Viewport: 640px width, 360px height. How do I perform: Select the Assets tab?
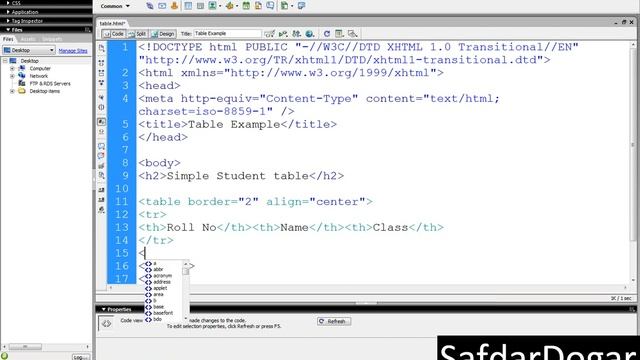pyautogui.click(x=28, y=39)
